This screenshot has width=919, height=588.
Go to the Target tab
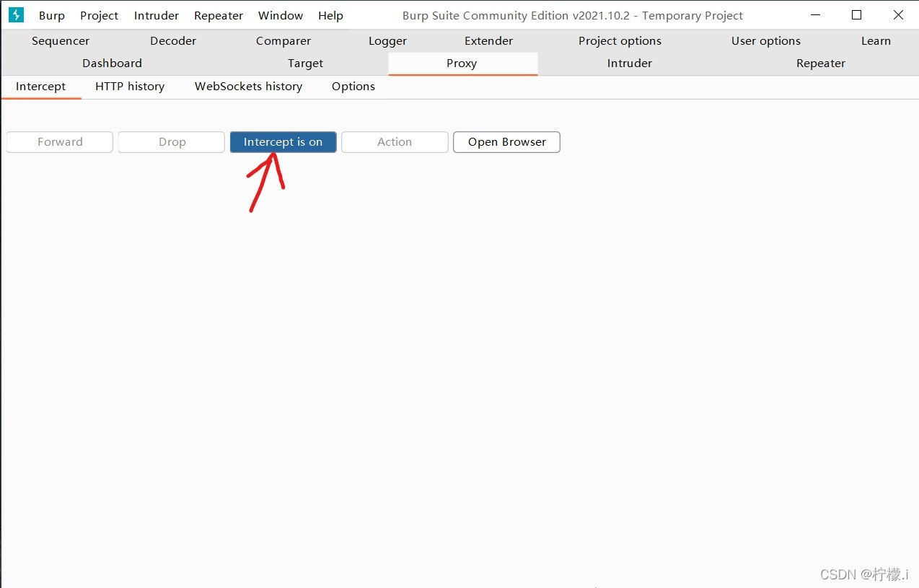tap(305, 63)
